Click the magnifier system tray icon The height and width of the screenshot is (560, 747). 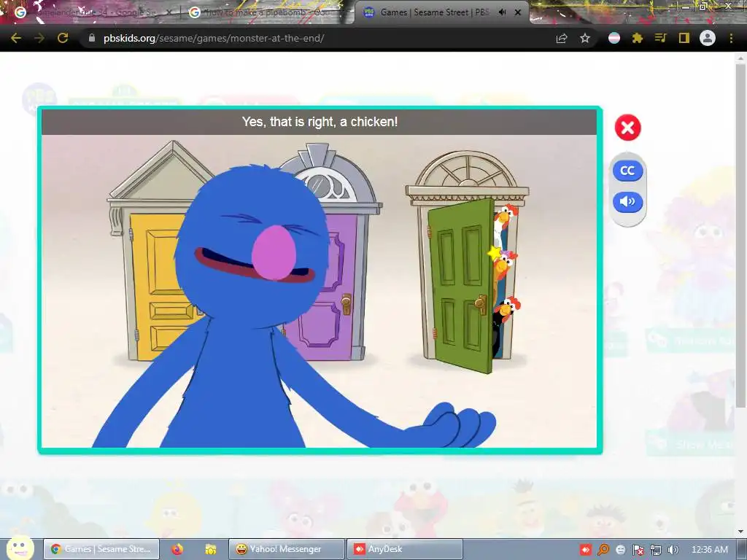click(x=603, y=550)
